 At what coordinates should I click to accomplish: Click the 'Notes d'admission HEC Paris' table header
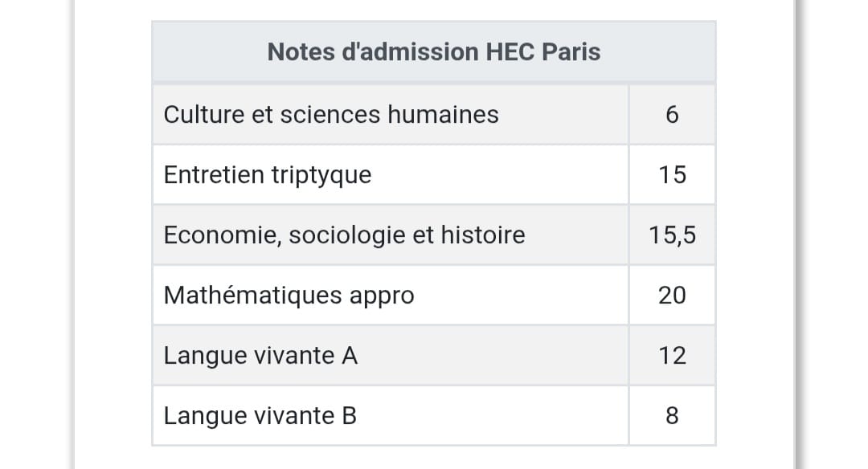pos(433,52)
